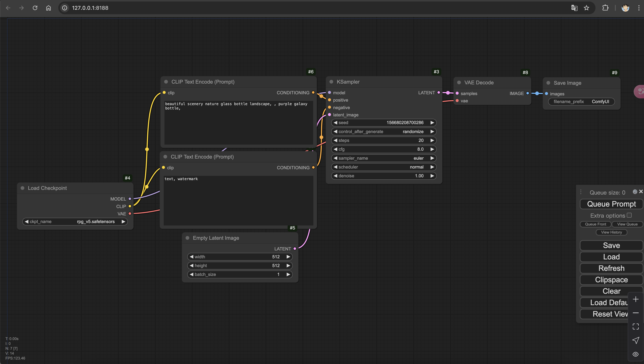Open the browser three-dot menu
This screenshot has width=644, height=364.
click(639, 8)
